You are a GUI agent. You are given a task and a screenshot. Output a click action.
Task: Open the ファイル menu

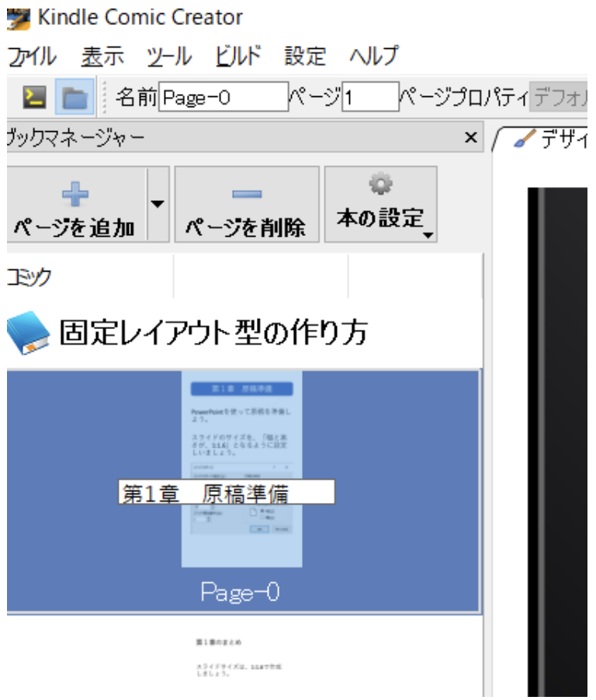tap(32, 57)
